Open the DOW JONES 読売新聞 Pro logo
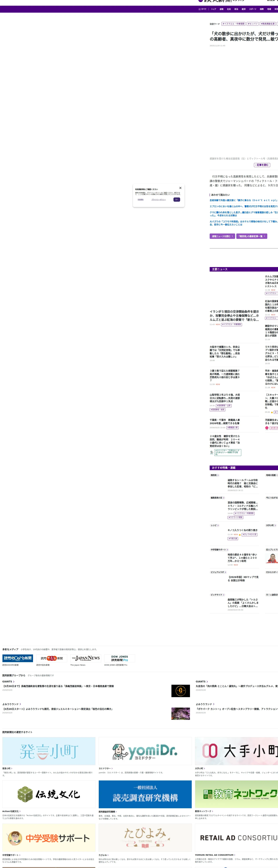The height and width of the screenshot is (868, 278). pos(120,658)
